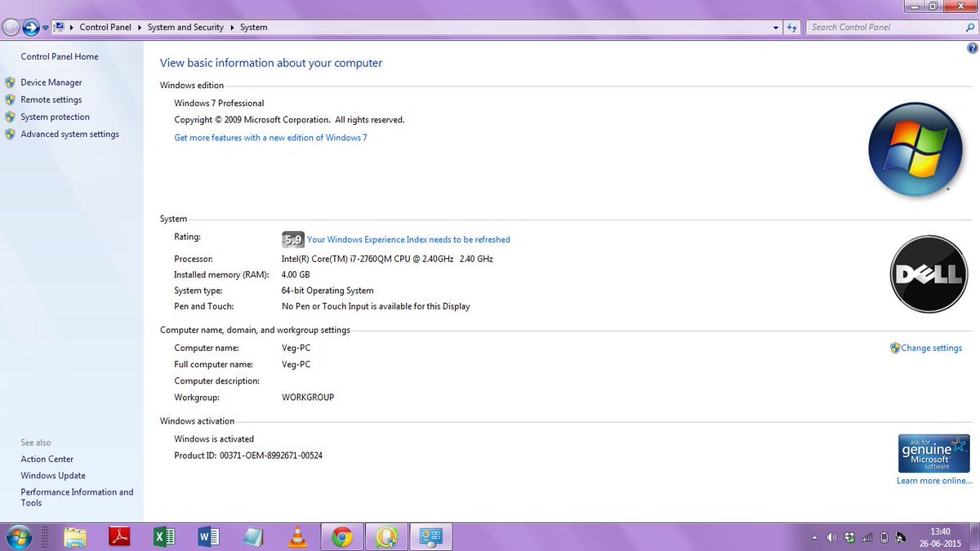
Task: Click the satellite dish tray icon
Action: tap(899, 537)
